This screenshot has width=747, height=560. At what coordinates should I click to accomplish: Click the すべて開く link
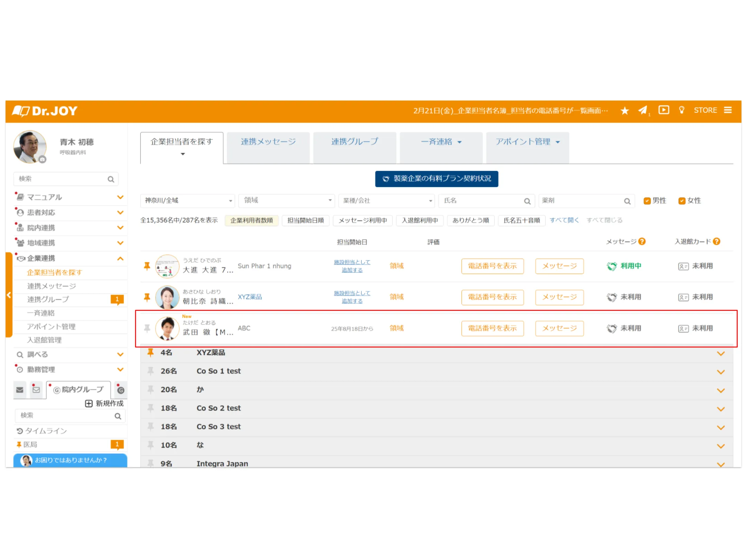[x=564, y=220]
